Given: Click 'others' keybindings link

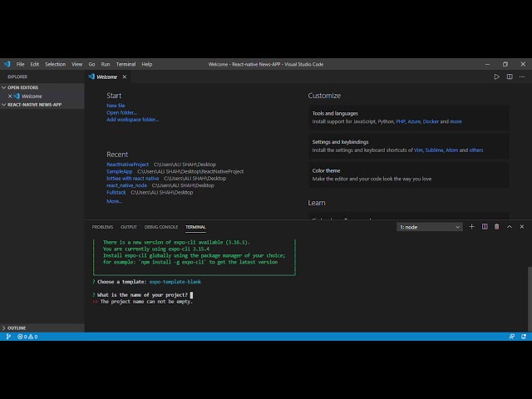Looking at the screenshot, I should pyautogui.click(x=476, y=150).
